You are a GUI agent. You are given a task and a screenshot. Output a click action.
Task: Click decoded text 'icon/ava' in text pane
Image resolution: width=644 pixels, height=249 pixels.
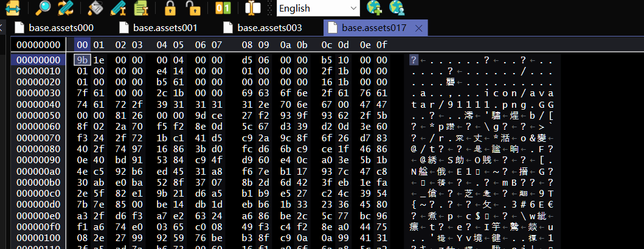pyautogui.click(x=518, y=93)
